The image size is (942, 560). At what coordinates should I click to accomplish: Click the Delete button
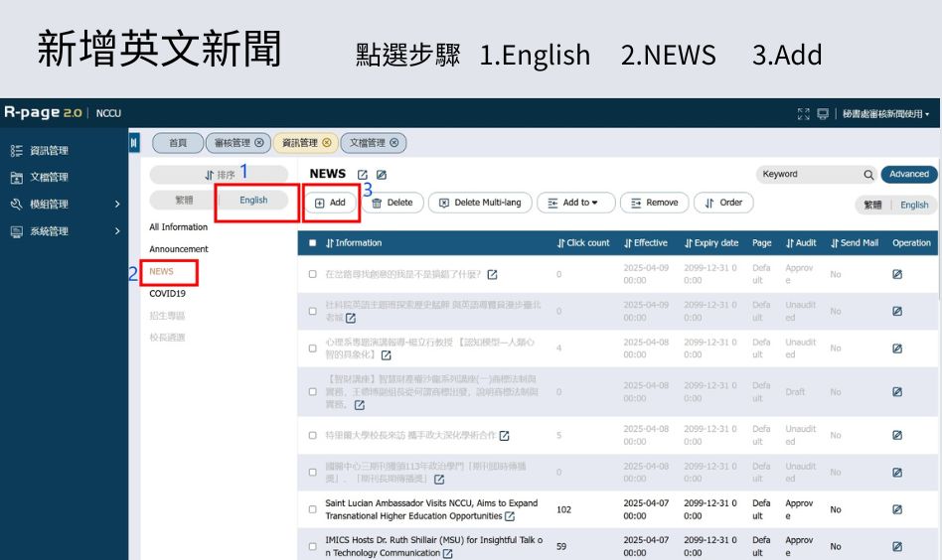[x=392, y=203]
